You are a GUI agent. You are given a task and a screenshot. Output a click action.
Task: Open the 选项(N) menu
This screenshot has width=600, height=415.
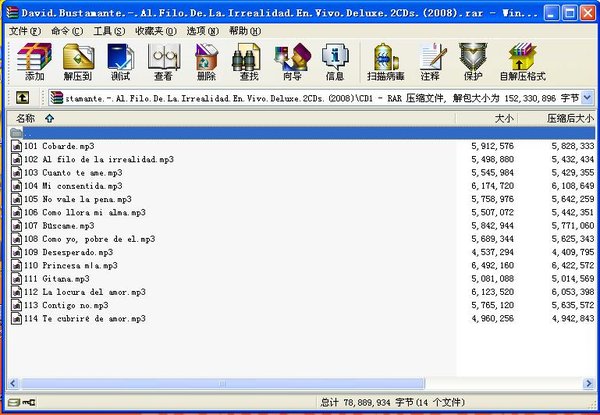click(202, 31)
